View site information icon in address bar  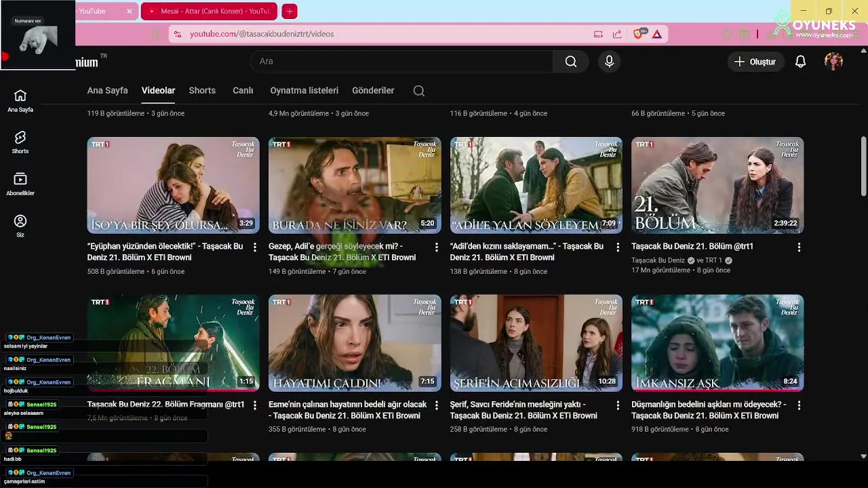click(177, 34)
